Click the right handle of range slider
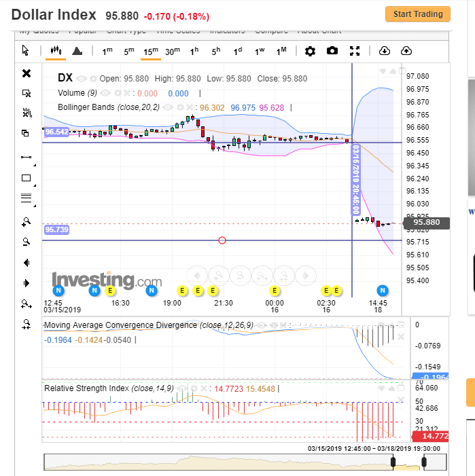Image resolution: width=475 pixels, height=476 pixels. click(x=424, y=462)
